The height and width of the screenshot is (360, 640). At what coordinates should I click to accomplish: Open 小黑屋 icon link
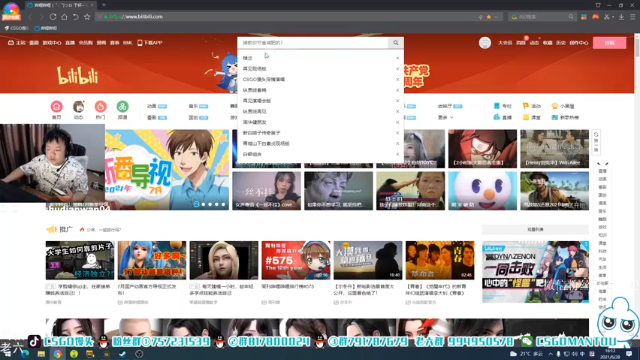pos(563,106)
